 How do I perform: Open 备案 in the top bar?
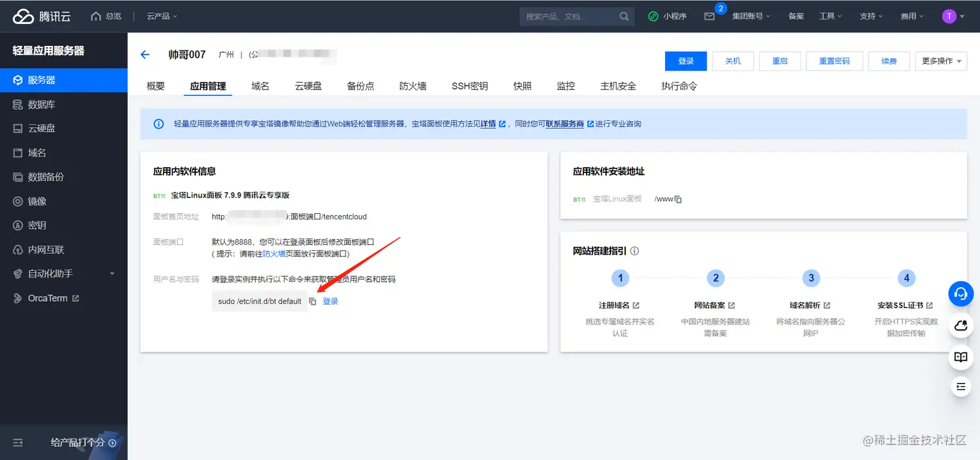pos(796,16)
